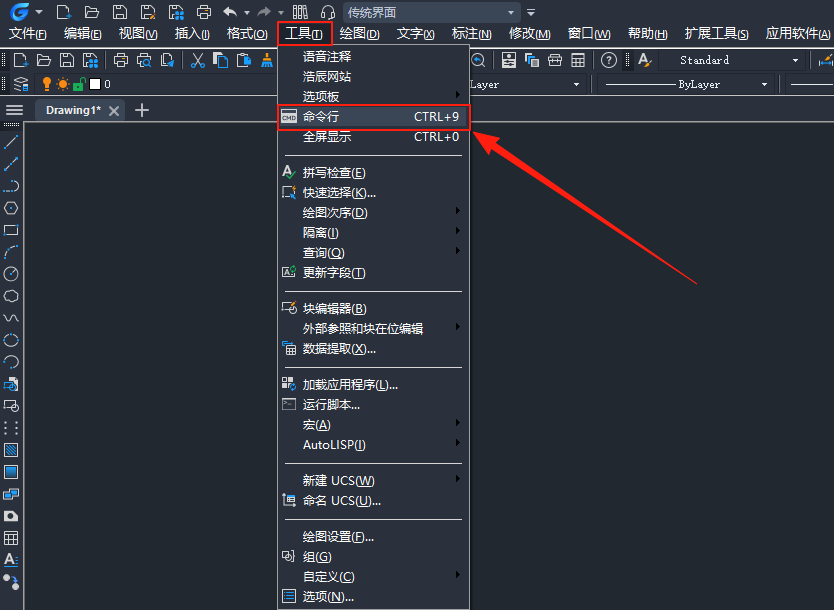
Task: Click the Table tool in left toolbar
Action: [11, 538]
